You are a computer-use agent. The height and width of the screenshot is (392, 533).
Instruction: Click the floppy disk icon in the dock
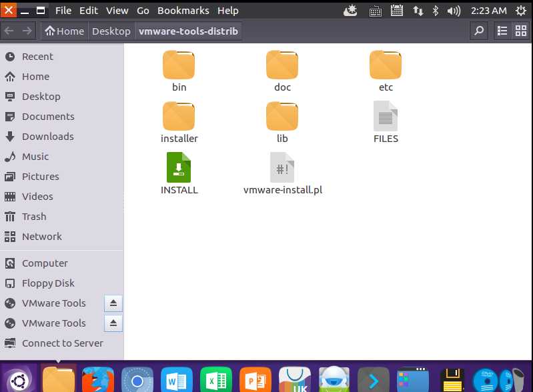coord(452,380)
